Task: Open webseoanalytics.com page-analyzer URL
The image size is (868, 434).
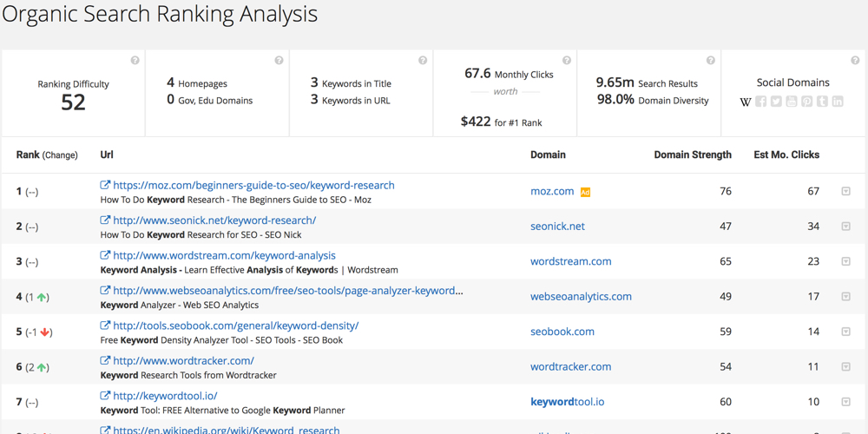Action: pos(288,290)
